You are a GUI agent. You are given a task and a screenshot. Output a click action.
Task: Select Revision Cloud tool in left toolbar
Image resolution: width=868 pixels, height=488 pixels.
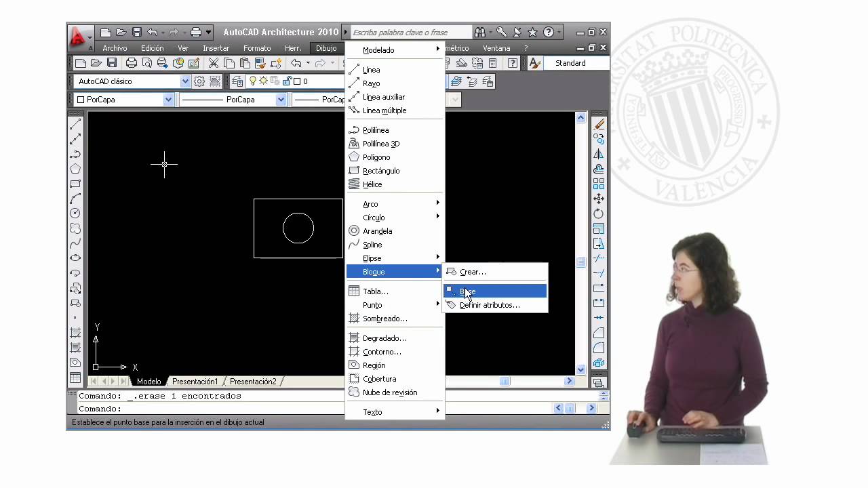pos(75,228)
